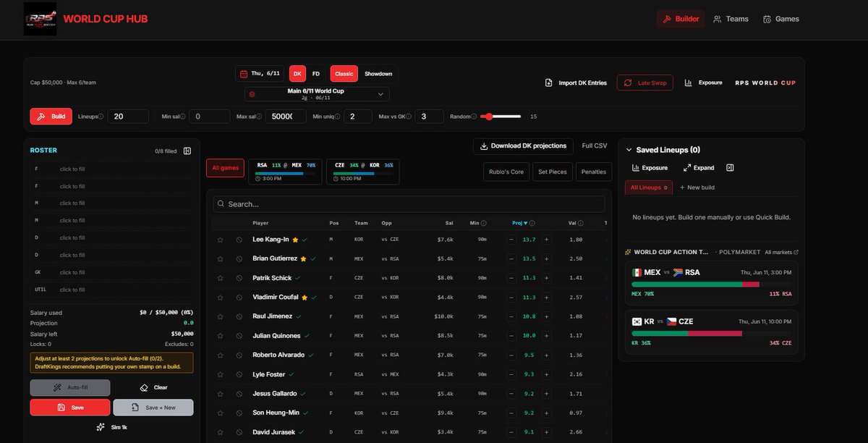Go to the Games tab

[781, 19]
